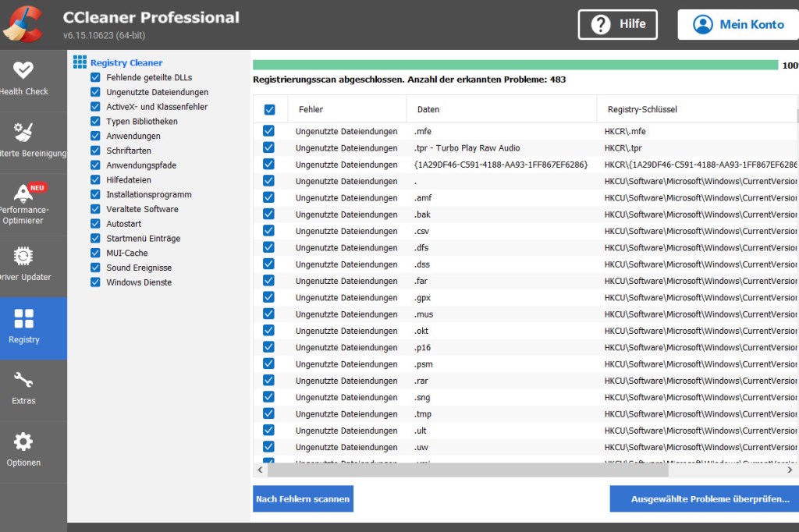Uncheck the .rar result row checkbox
Viewport: 799px width, 532px height.
[x=268, y=380]
